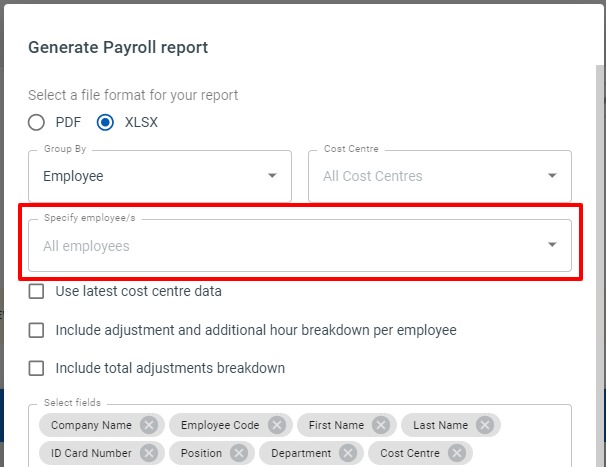
Task: Open the Specify employee/s dropdown
Action: [x=300, y=245]
